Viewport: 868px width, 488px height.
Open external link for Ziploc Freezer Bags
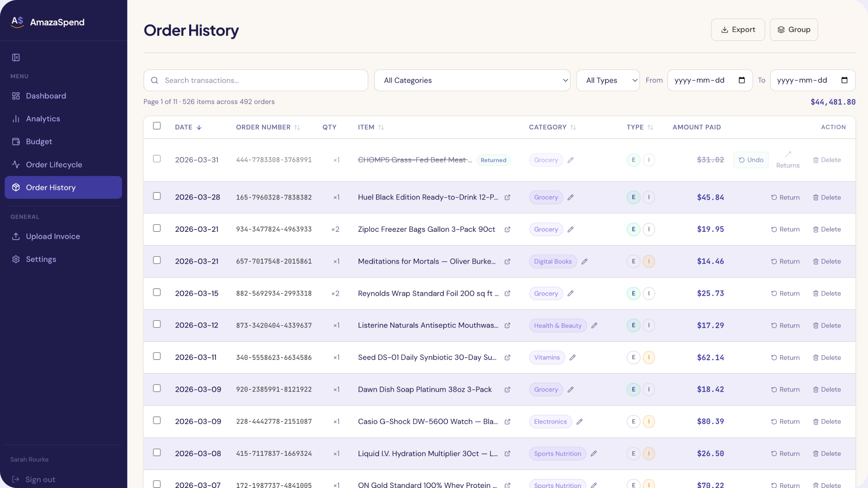tap(507, 229)
